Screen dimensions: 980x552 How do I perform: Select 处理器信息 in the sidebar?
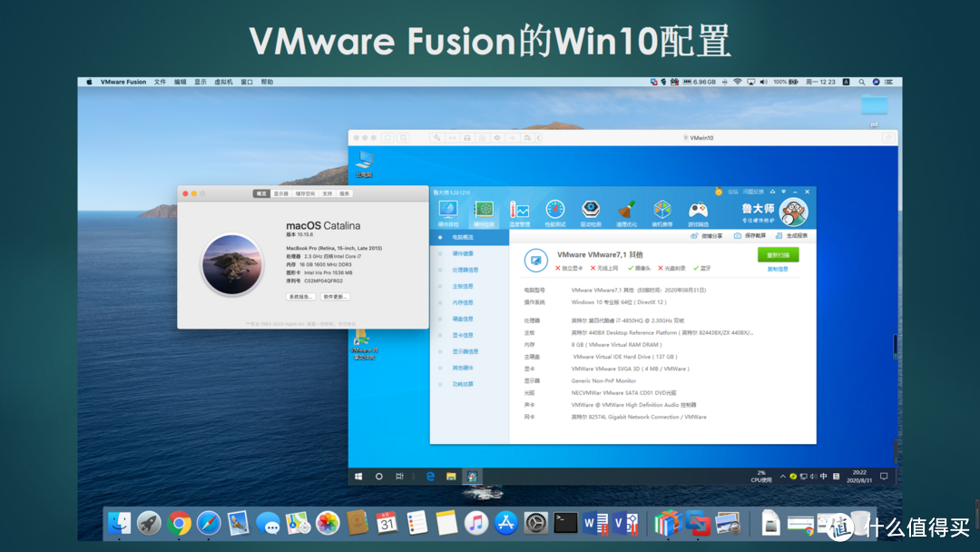pos(469,270)
